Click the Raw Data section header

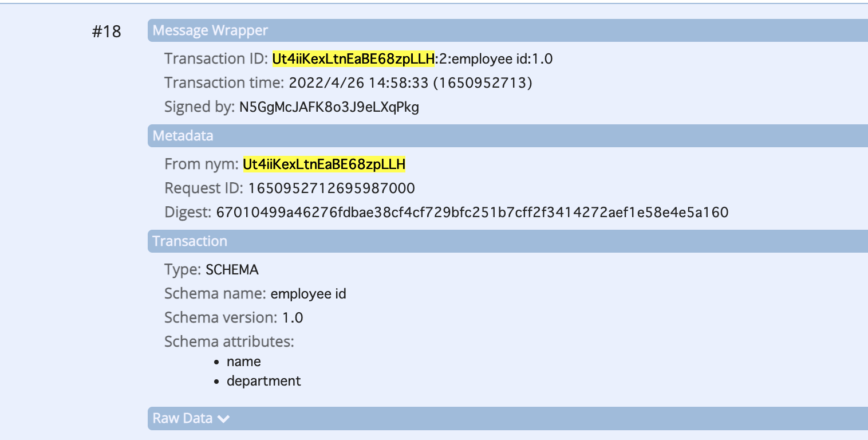(x=508, y=418)
